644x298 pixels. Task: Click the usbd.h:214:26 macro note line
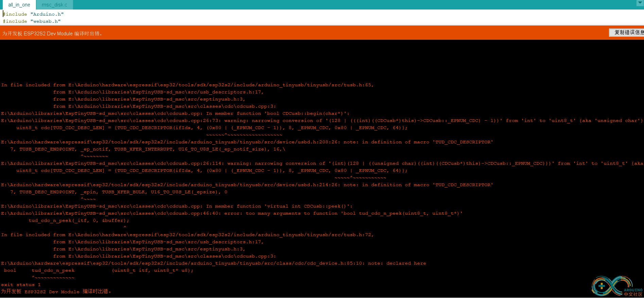click(247, 185)
